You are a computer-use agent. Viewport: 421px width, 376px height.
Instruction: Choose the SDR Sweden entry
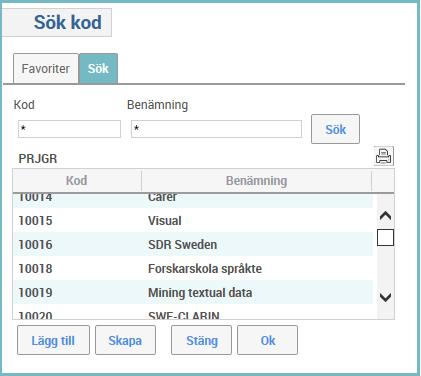[x=182, y=245]
